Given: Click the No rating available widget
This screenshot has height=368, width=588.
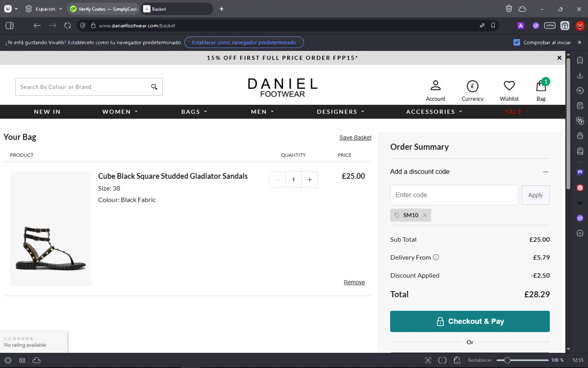Looking at the screenshot, I should [34, 342].
